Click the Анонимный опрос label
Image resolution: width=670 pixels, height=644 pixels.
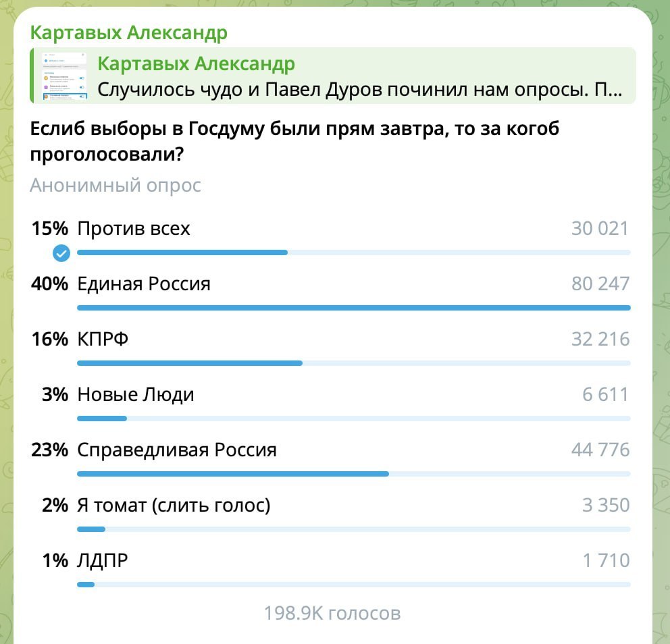click(115, 186)
